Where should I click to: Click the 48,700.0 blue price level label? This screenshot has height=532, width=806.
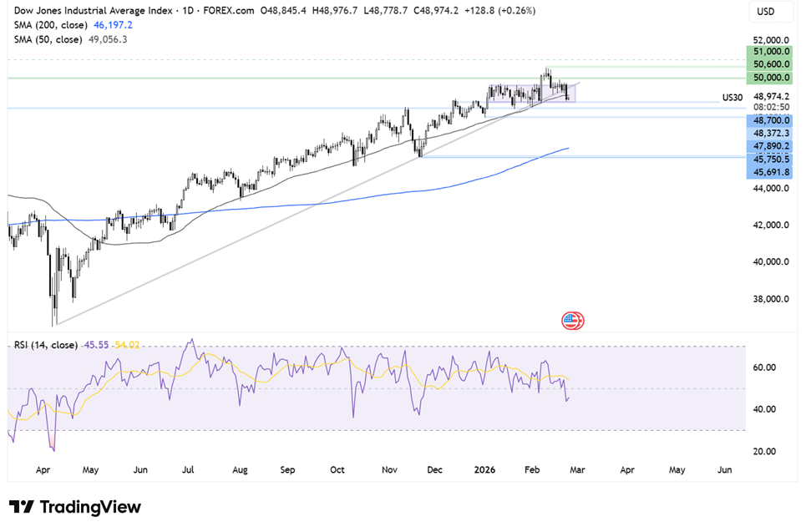click(769, 120)
